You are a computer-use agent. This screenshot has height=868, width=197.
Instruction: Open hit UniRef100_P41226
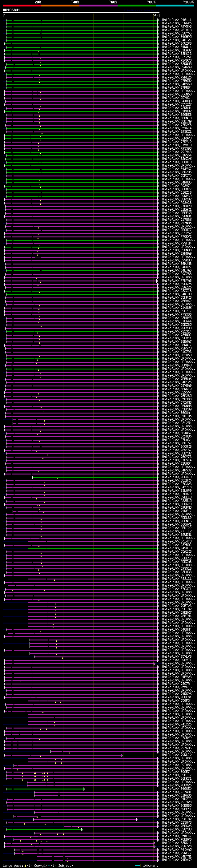click(177, 725)
